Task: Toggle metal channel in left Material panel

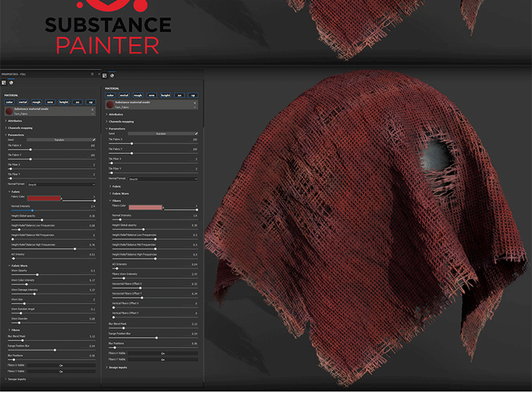Action: pos(23,102)
